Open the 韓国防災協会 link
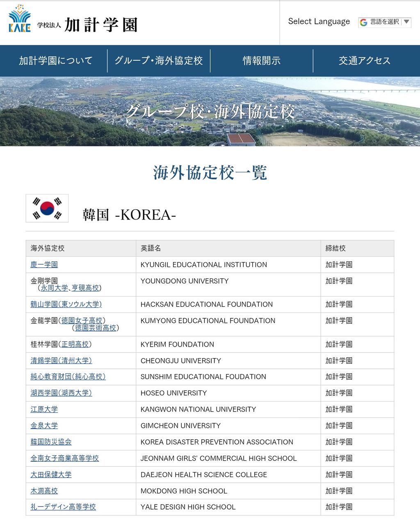Viewport: 420px width, 523px height. pos(51,442)
